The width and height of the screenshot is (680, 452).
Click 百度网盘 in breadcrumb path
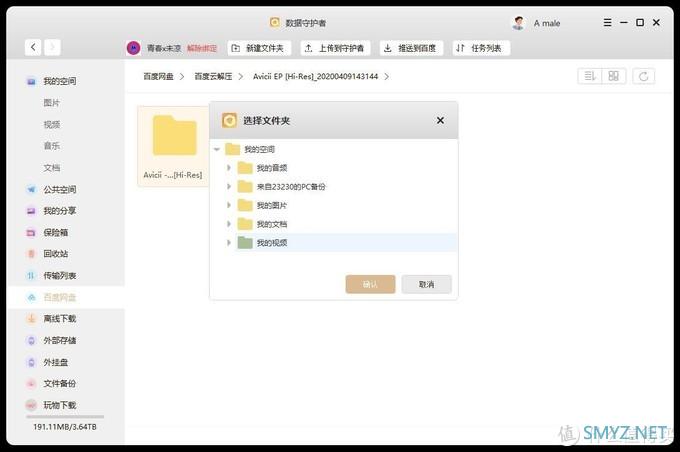pyautogui.click(x=158, y=76)
